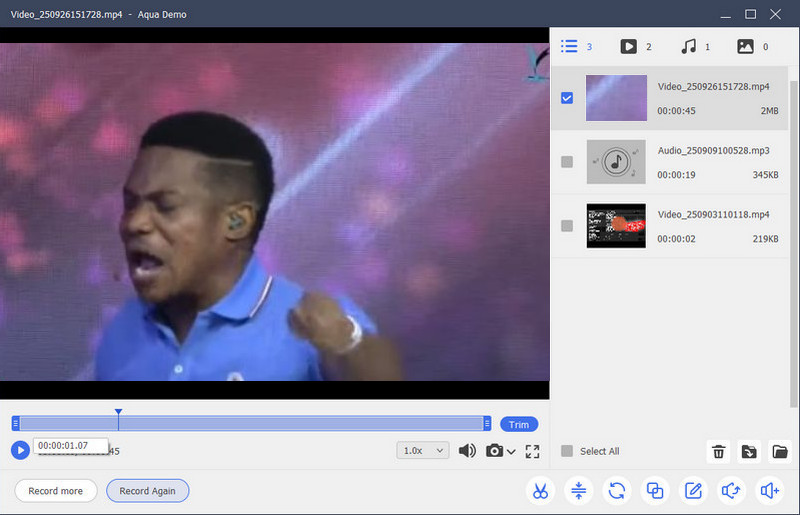Select the Video_250903110118.mp4 thumbnail
This screenshot has height=515, width=800.
tap(616, 226)
